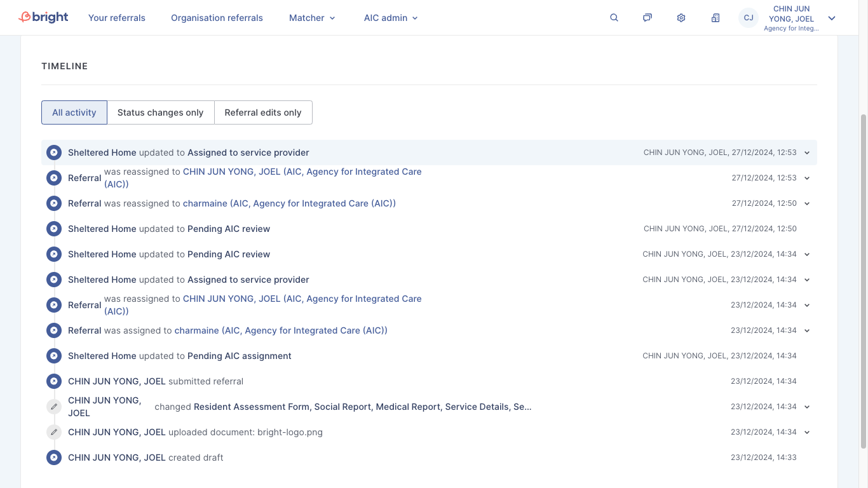868x488 pixels.
Task: Open the search magnifier icon
Action: (x=614, y=18)
